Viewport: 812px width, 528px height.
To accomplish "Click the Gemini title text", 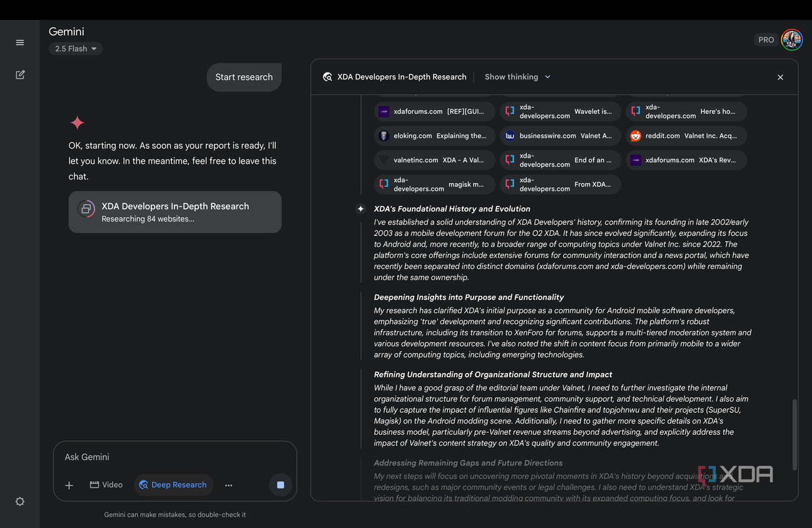I will (66, 31).
